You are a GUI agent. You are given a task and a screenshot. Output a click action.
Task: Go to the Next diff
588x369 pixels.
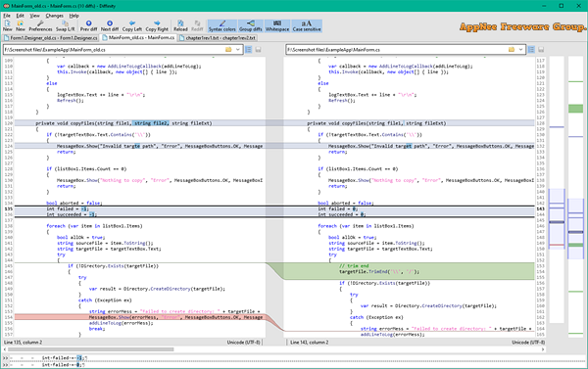tap(110, 25)
